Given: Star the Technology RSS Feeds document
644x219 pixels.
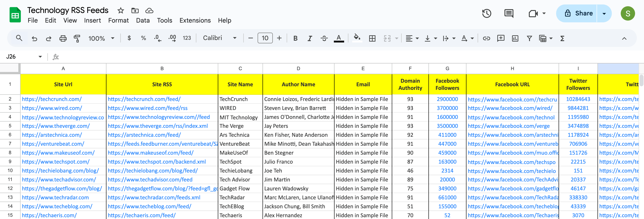Looking at the screenshot, I should tap(121, 11).
